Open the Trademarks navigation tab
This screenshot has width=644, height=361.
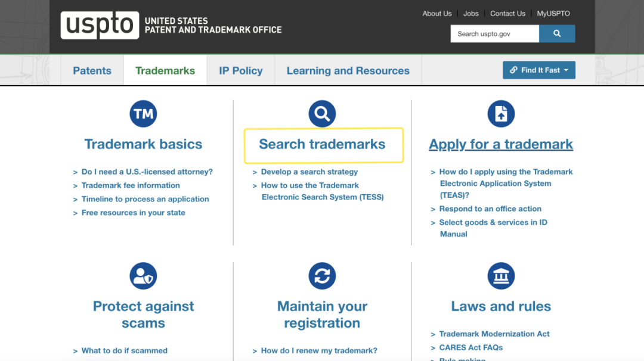pos(165,70)
